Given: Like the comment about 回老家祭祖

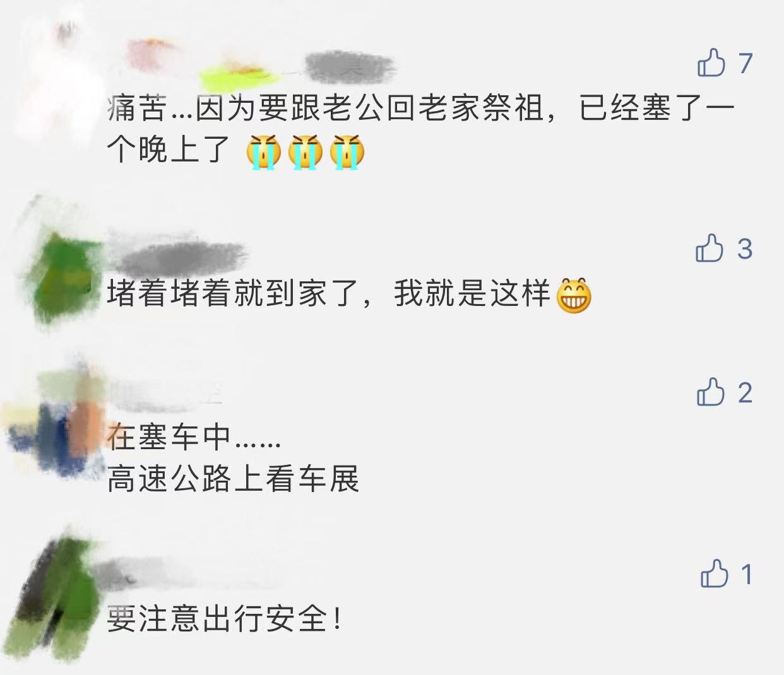Looking at the screenshot, I should (x=711, y=62).
